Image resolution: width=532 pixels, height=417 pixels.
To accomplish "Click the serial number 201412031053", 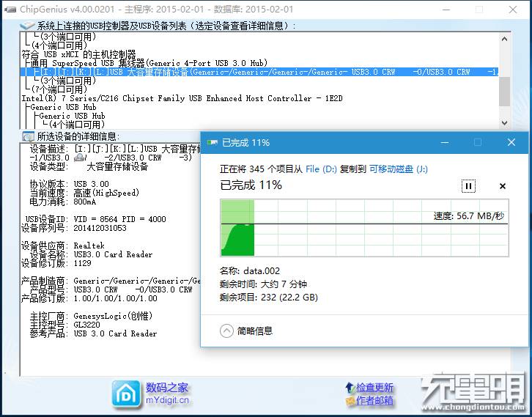I will 100,228.
